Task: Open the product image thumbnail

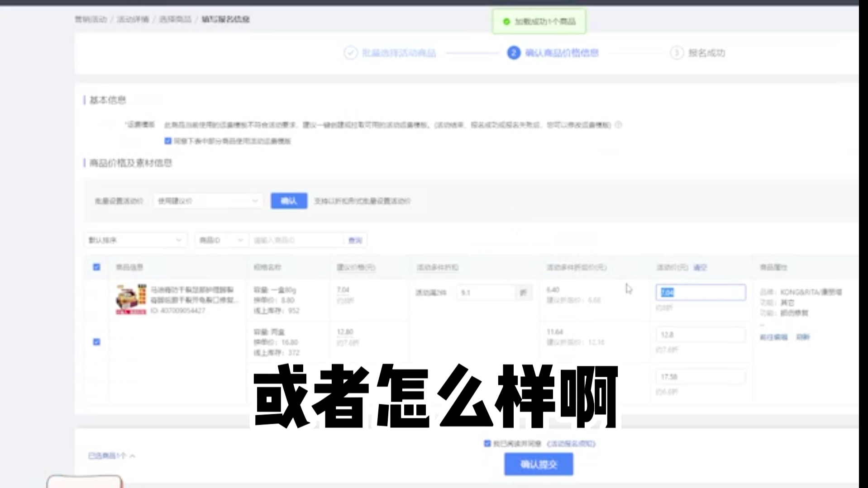Action: [131, 299]
